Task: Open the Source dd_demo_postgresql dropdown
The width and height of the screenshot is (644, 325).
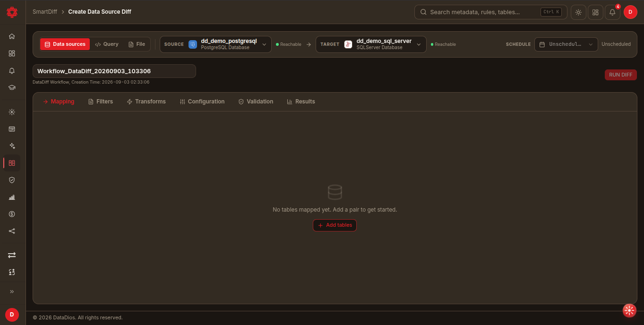Action: [215, 44]
